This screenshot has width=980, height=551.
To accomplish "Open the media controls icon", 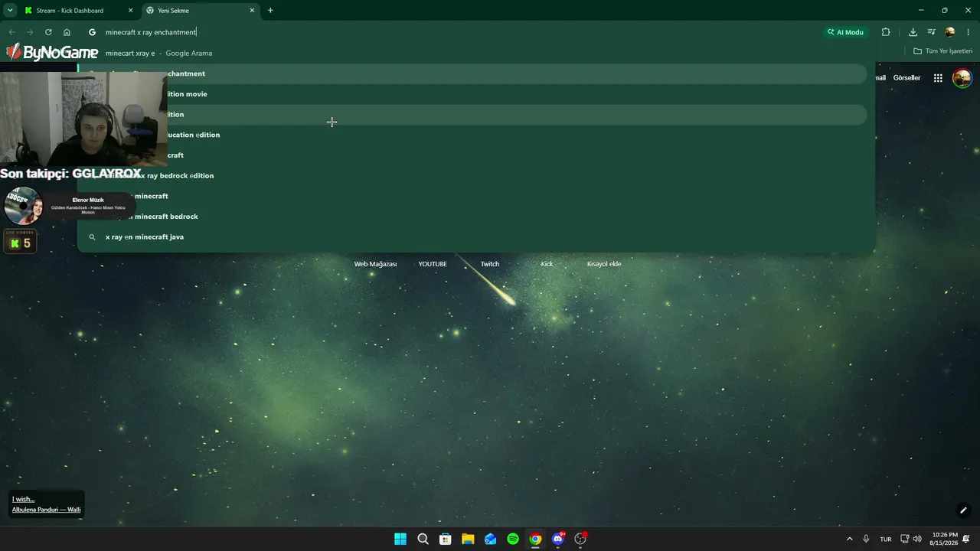I will [932, 32].
